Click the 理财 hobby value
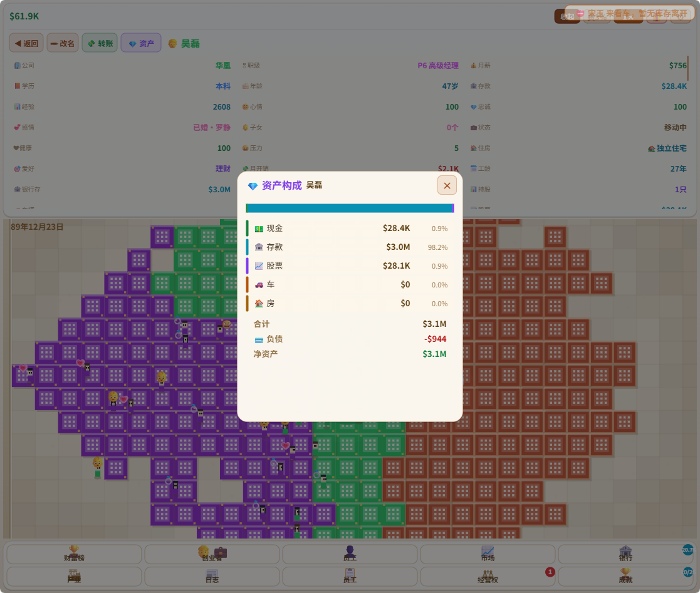Screen dimensions: 700x593 pos(222,168)
